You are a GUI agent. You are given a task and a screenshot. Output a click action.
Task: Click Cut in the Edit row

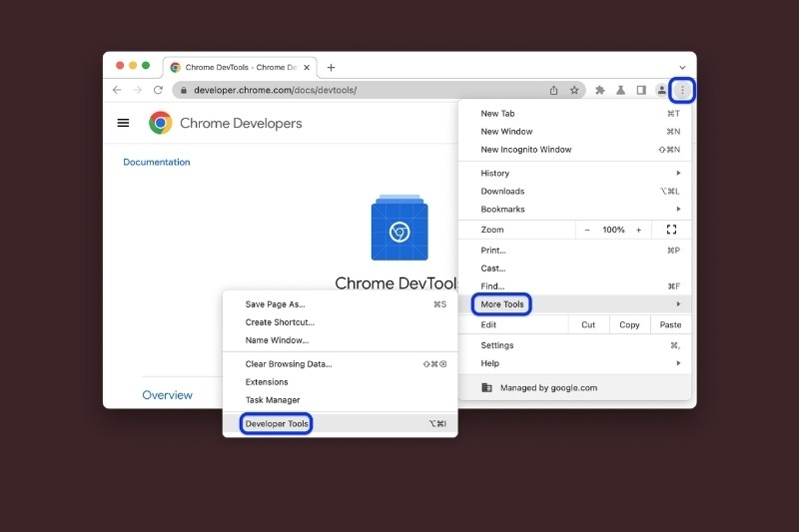pyautogui.click(x=588, y=324)
